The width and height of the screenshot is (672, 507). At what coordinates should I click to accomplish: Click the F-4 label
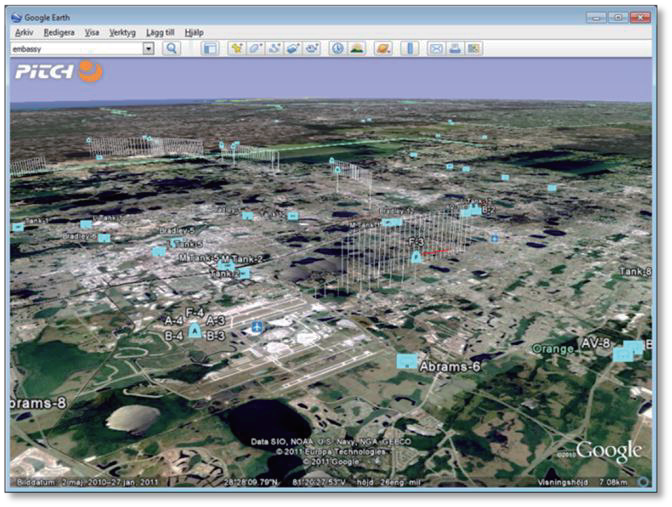[195, 312]
